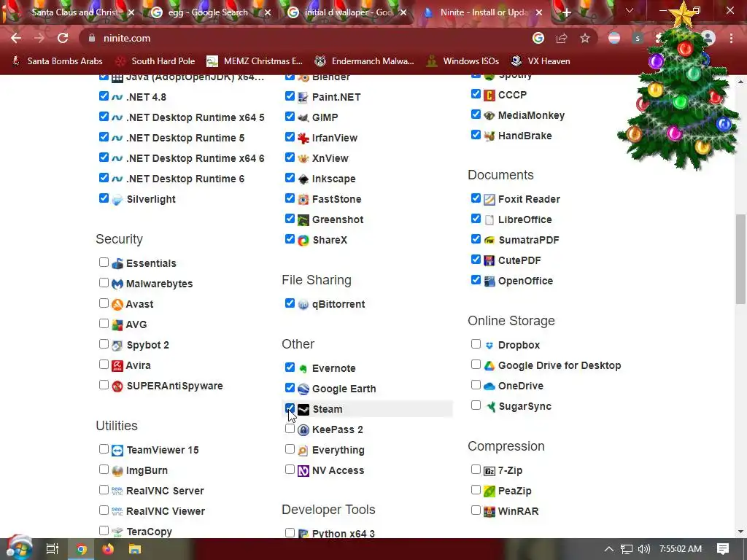Viewport: 747px width, 560px height.
Task: Click the NV Access label
Action: coord(338,470)
